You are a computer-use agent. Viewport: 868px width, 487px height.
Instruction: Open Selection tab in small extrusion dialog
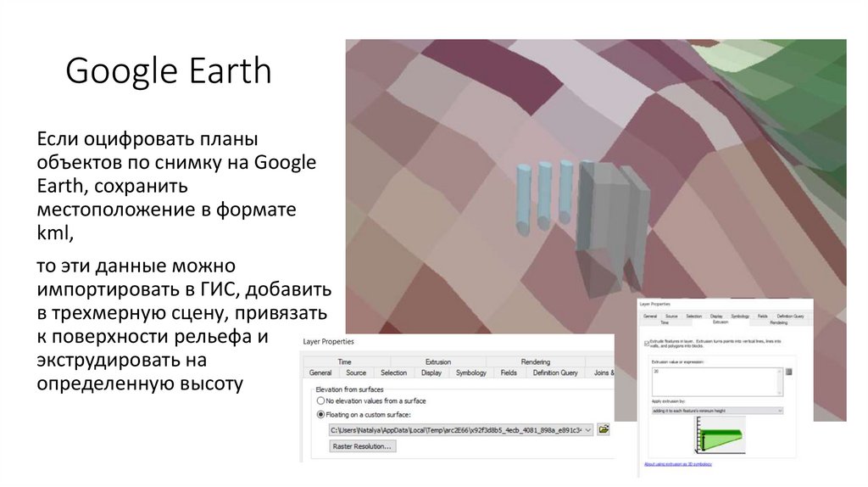click(x=693, y=316)
